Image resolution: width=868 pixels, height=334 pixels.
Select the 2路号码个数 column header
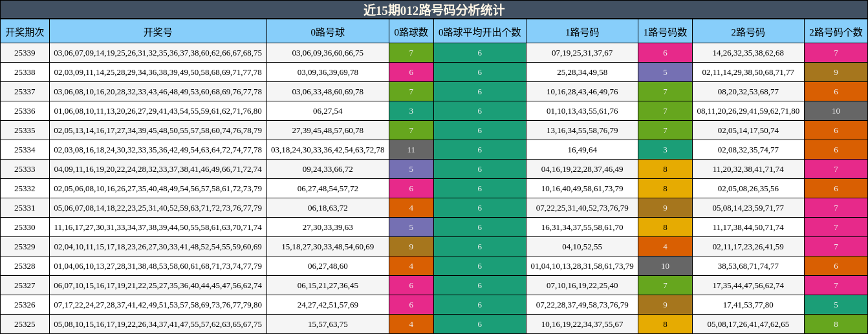tap(836, 32)
